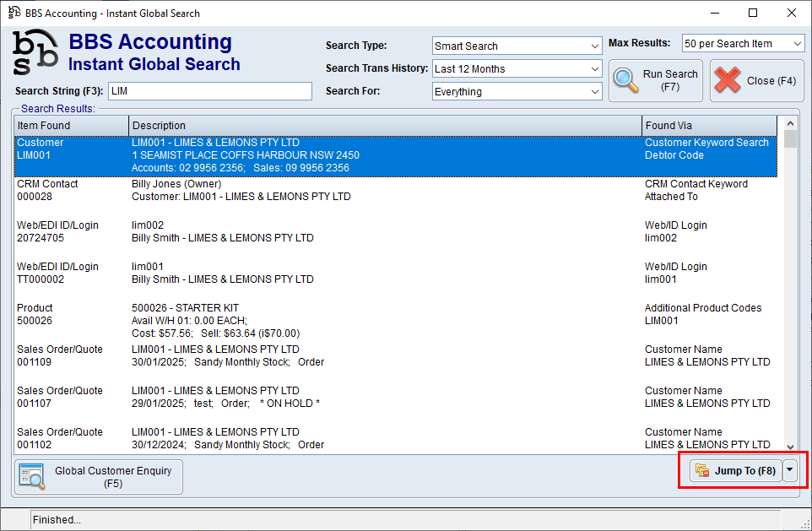The width and height of the screenshot is (812, 531).
Task: Click the Global Customer Enquiry icon
Action: (34, 477)
